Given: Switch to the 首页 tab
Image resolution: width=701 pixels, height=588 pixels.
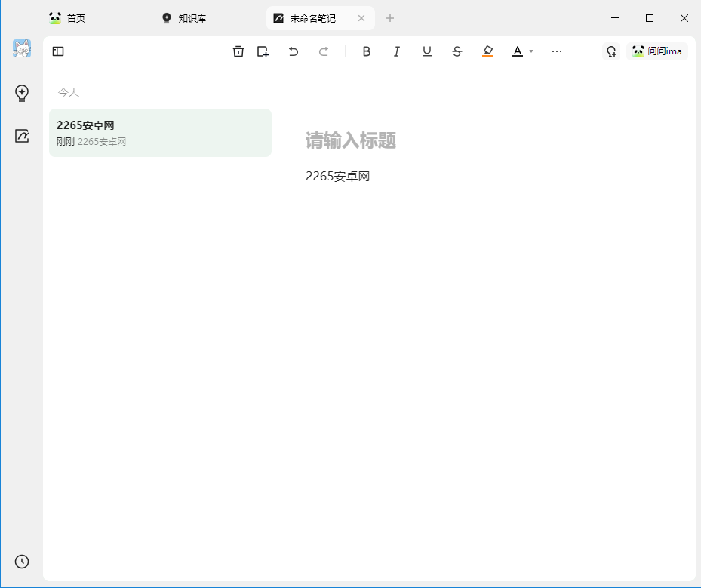Looking at the screenshot, I should (67, 17).
